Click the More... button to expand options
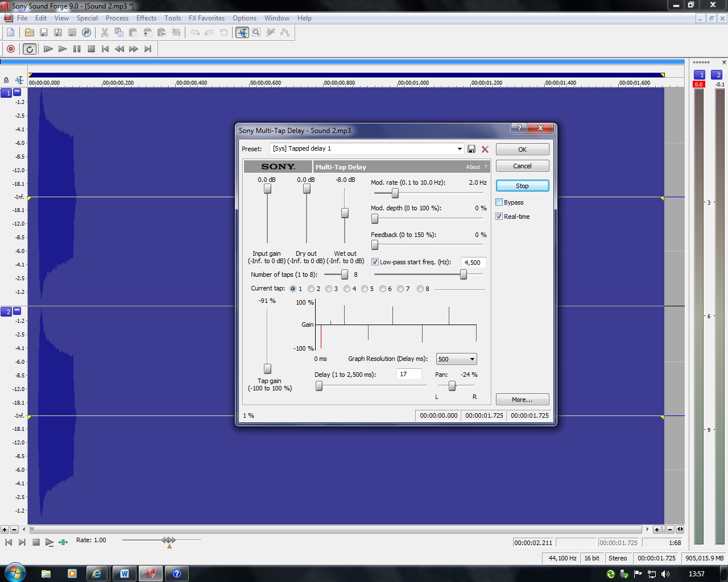This screenshot has width=728, height=582. (x=522, y=400)
